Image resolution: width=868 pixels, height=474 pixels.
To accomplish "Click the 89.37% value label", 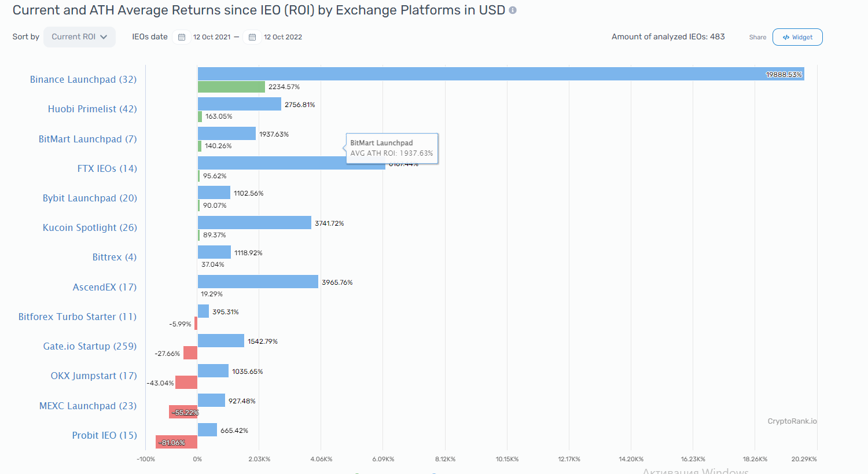I will pyautogui.click(x=215, y=235).
